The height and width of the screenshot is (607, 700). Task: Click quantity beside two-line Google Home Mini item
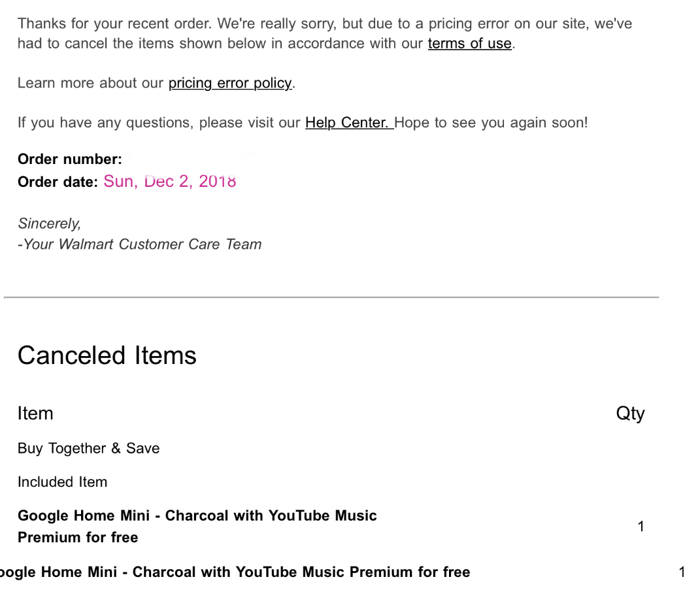tap(641, 527)
